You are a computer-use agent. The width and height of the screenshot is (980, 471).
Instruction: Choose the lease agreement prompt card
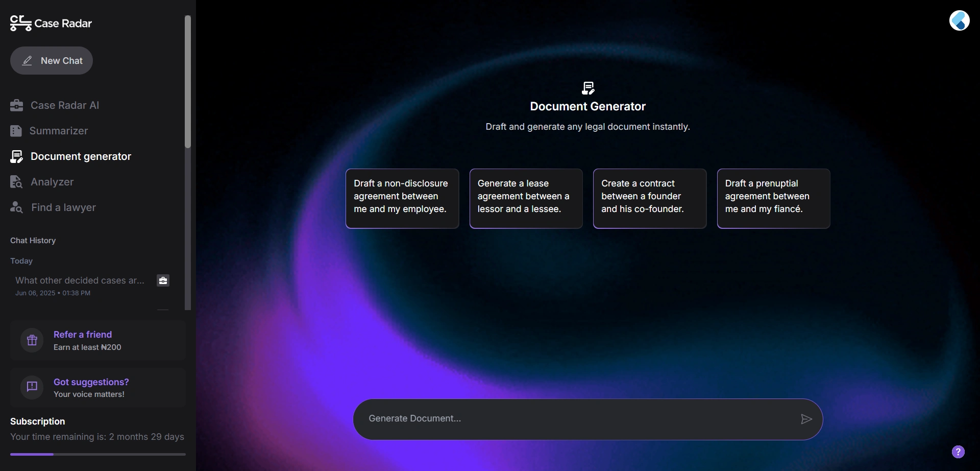coord(526,199)
